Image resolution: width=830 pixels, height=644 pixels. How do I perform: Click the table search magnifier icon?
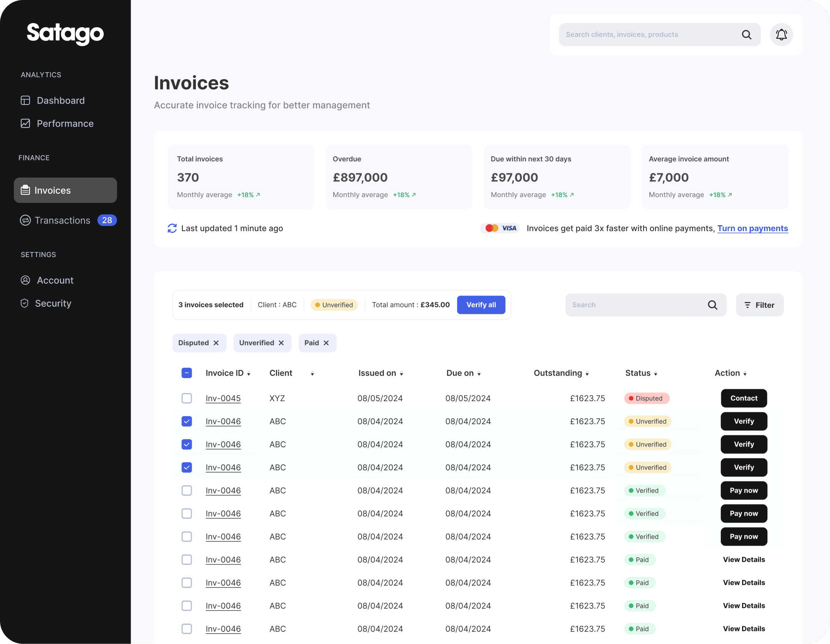[712, 305]
